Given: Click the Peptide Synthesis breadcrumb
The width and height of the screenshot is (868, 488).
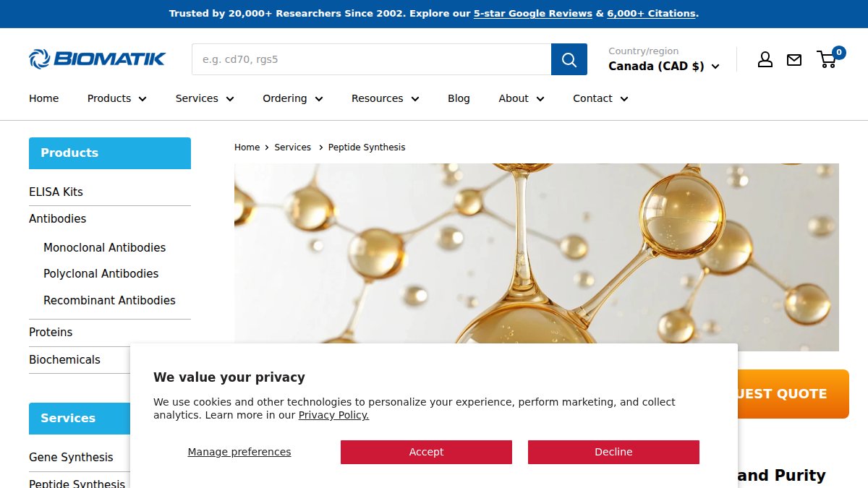Looking at the screenshot, I should click(x=367, y=147).
